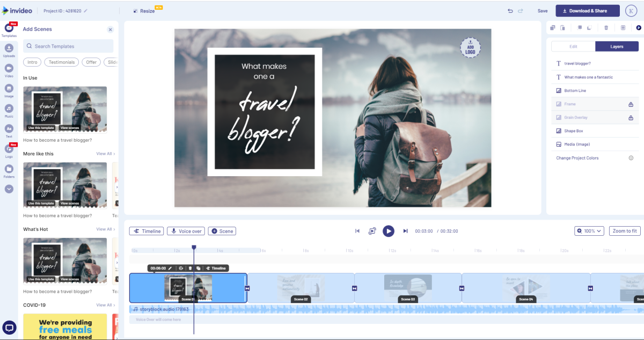The height and width of the screenshot is (340, 644).
Task: Open the user profile avatar
Action: pos(632,11)
